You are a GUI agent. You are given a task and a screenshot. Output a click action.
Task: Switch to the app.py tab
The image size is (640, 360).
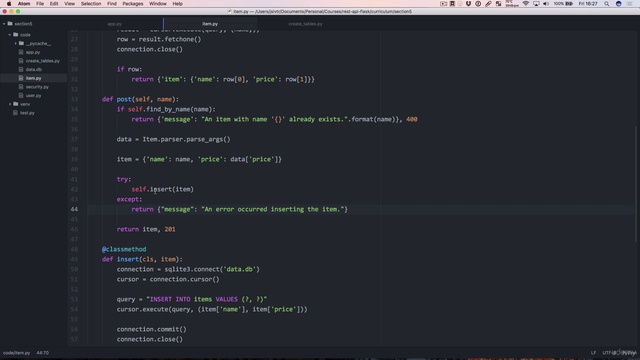[115, 24]
